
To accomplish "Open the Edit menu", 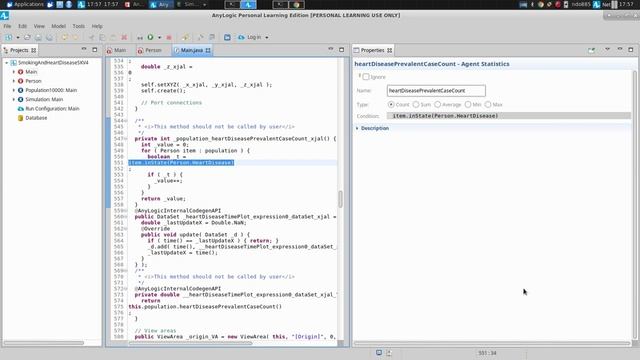I will [22, 26].
